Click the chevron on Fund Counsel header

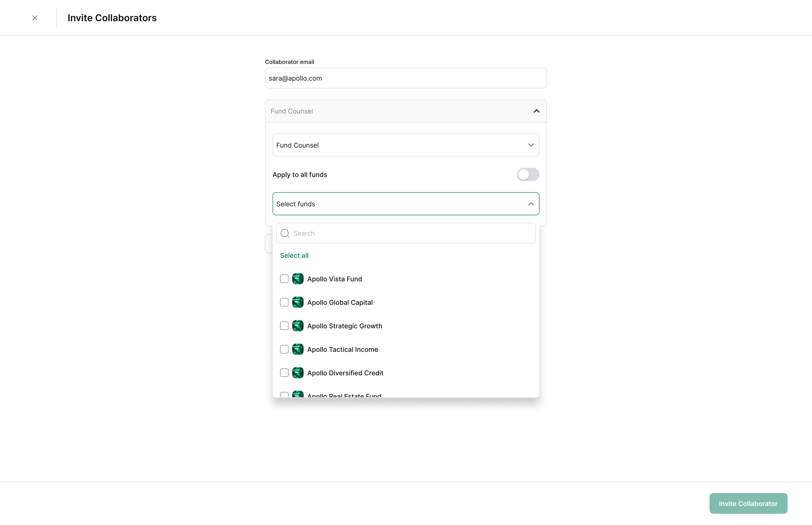[537, 111]
